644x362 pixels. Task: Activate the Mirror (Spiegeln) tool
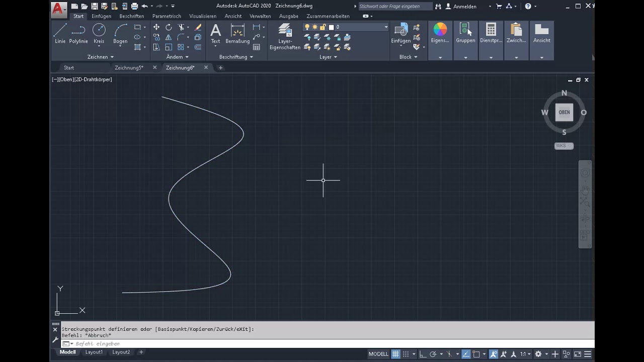click(169, 37)
